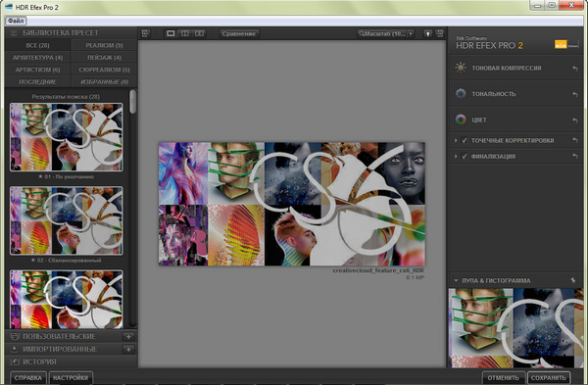The height and width of the screenshot is (385, 588).
Task: Click СОХРАНИТЬ to save
Action: pos(548,378)
